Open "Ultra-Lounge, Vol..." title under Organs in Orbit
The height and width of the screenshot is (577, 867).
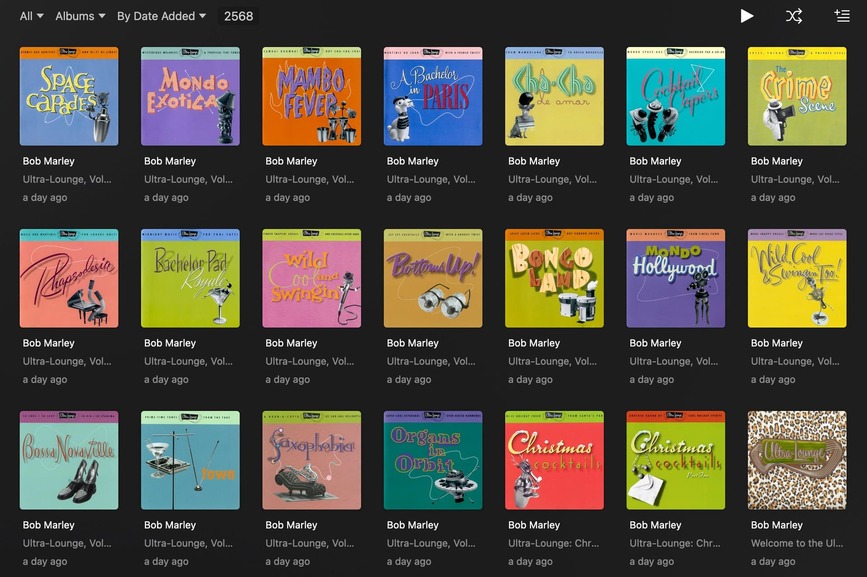[x=431, y=543]
